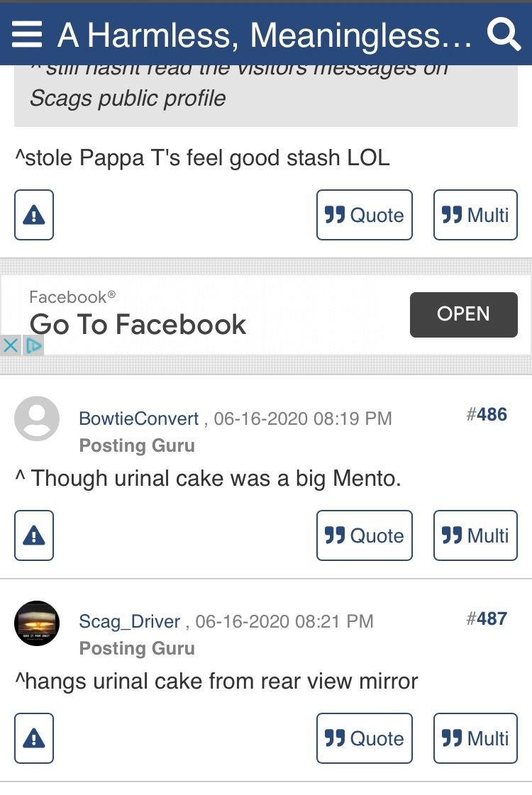Tap OPEN on the Facebook ad
Image resolution: width=532 pixels, height=795 pixels.
click(x=463, y=314)
